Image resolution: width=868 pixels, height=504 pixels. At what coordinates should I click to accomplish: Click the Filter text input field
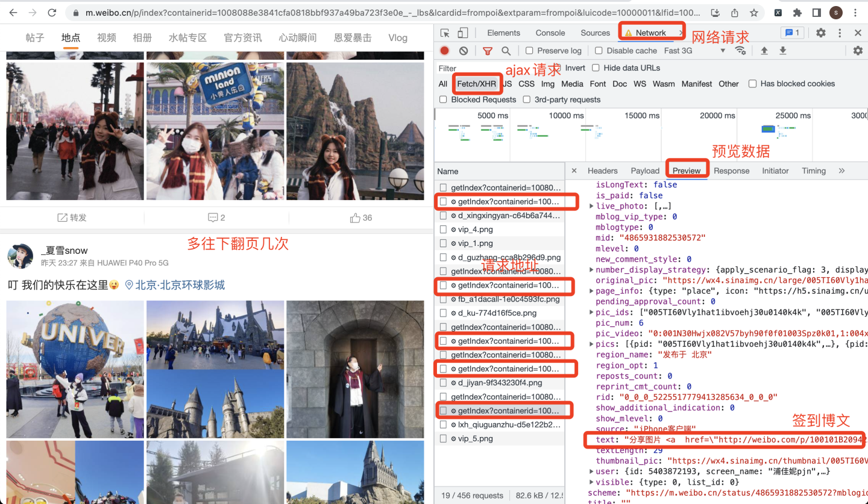click(470, 68)
